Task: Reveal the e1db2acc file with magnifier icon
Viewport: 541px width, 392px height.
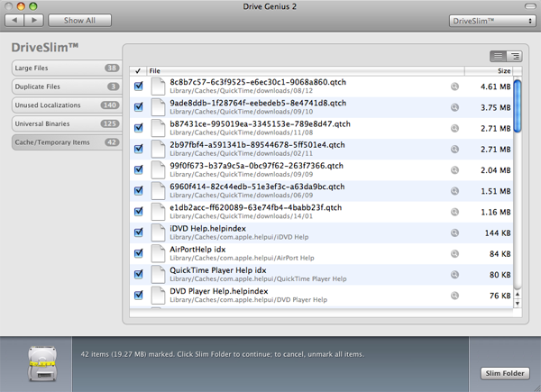Action: coord(454,212)
